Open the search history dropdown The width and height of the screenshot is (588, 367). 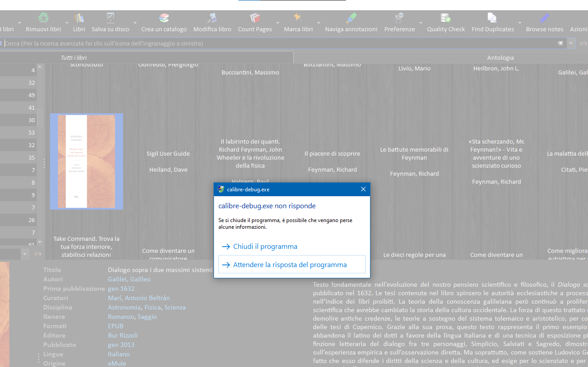point(571,43)
